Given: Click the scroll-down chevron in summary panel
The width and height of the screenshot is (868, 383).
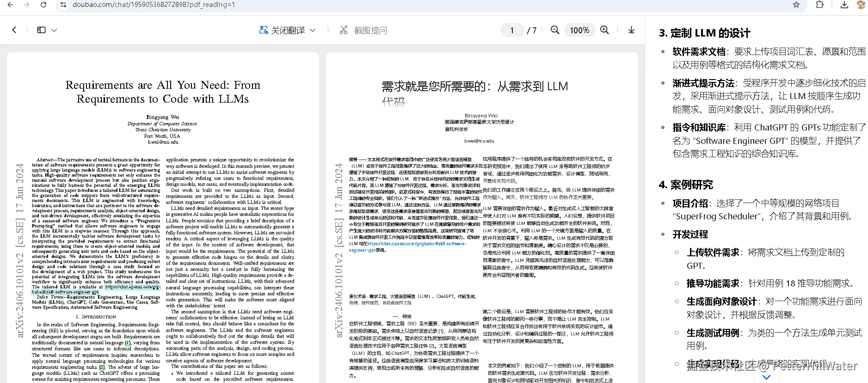Looking at the screenshot, I should coord(766,377).
